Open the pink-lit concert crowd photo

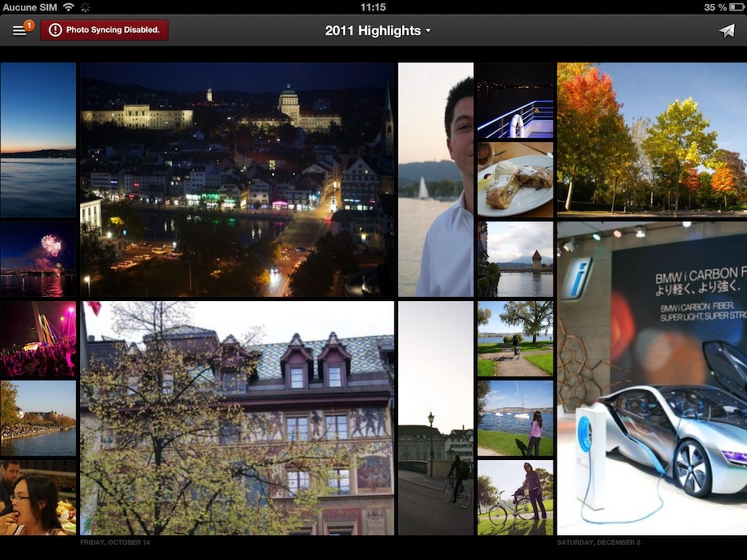click(38, 338)
